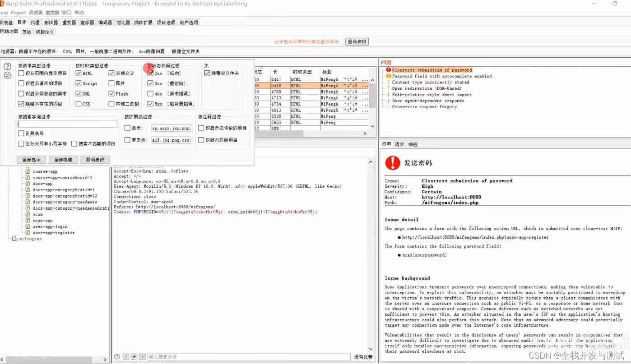This screenshot has height=364, width=631.
Task: Click the 标题 column header in table
Action: tap(327, 72)
